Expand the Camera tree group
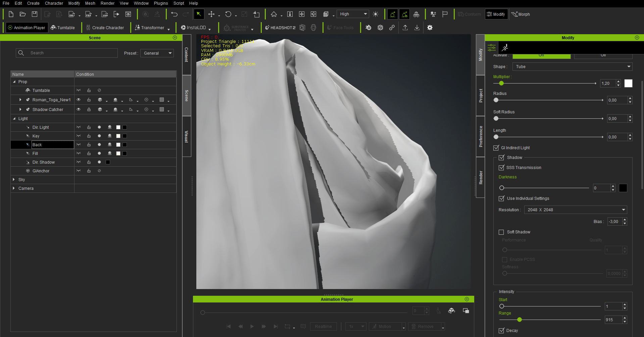Viewport: 644px width, 337px height. [x=14, y=188]
